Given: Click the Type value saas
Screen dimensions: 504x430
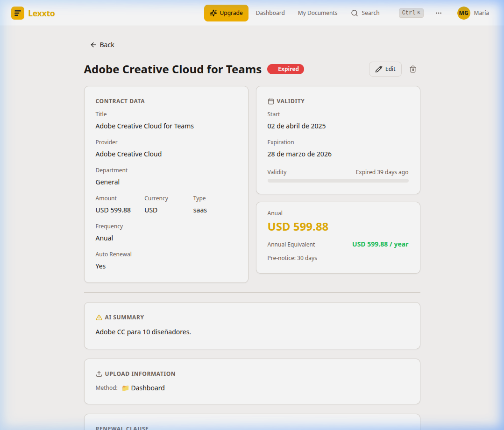Looking at the screenshot, I should 200,210.
